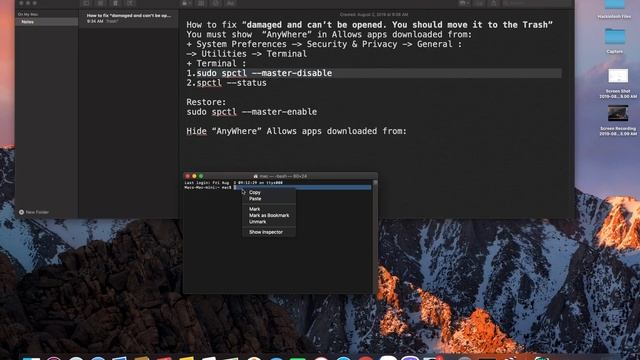This screenshot has width=640, height=360.
Task: Click the "-> Utilities -> Terminal" line
Action: tap(247, 54)
